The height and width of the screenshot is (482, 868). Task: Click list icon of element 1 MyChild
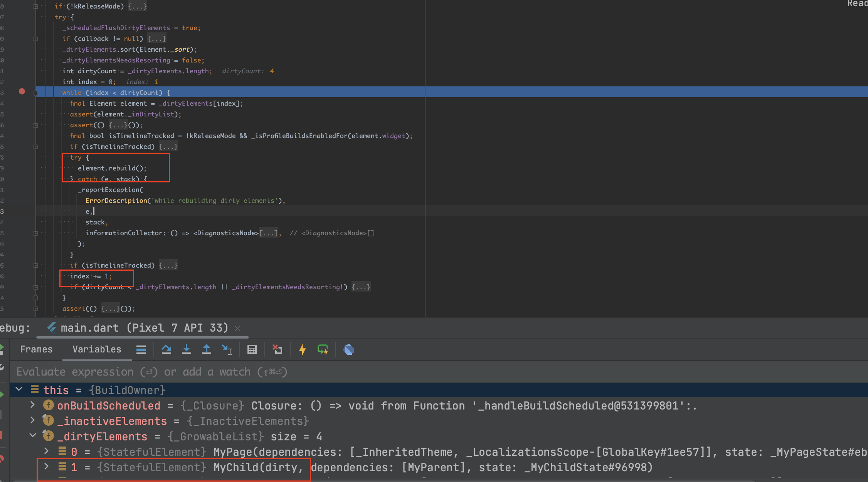62,467
